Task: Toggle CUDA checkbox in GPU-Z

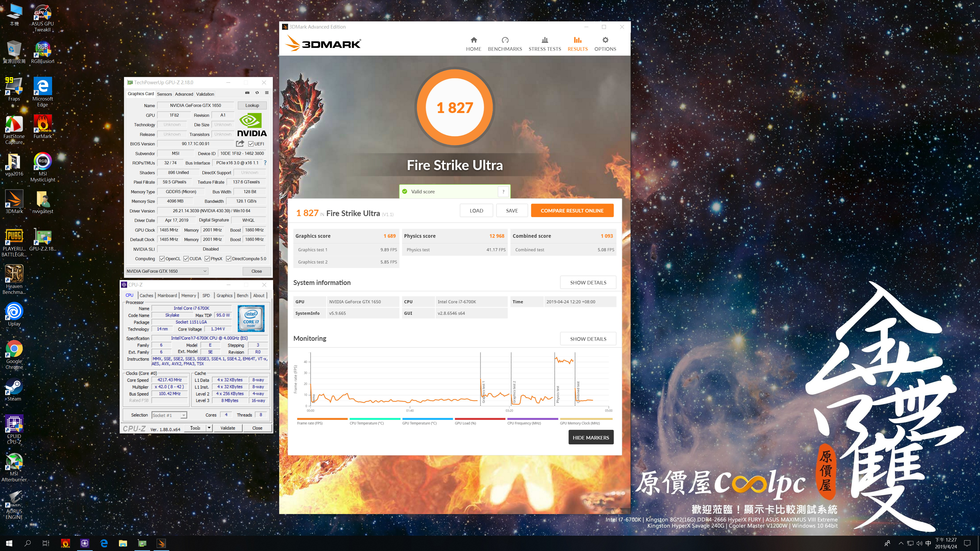Action: 186,259
